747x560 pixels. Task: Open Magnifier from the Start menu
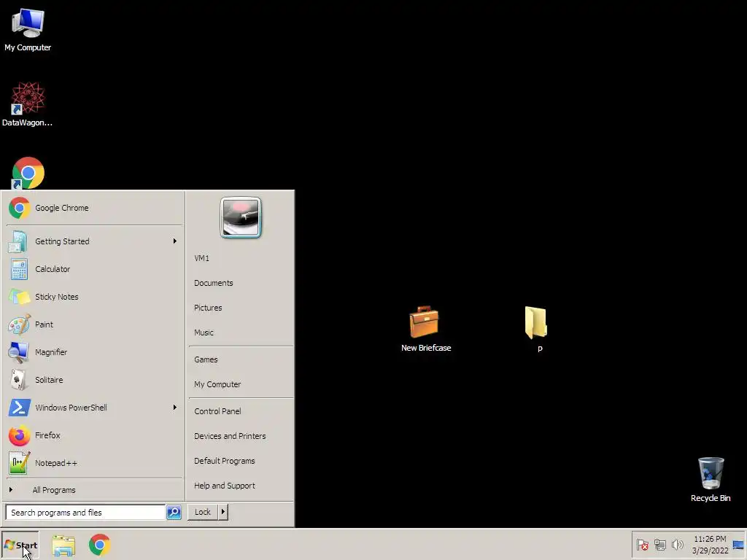(x=94, y=352)
